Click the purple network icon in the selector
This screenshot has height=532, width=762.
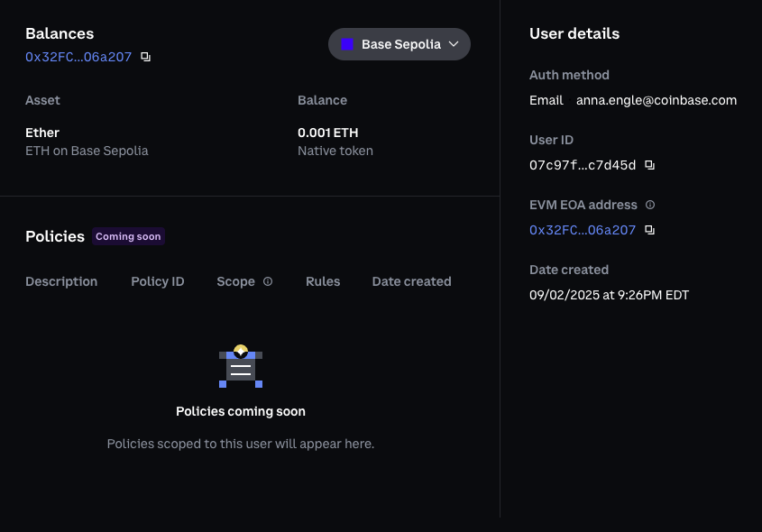pyautogui.click(x=348, y=43)
